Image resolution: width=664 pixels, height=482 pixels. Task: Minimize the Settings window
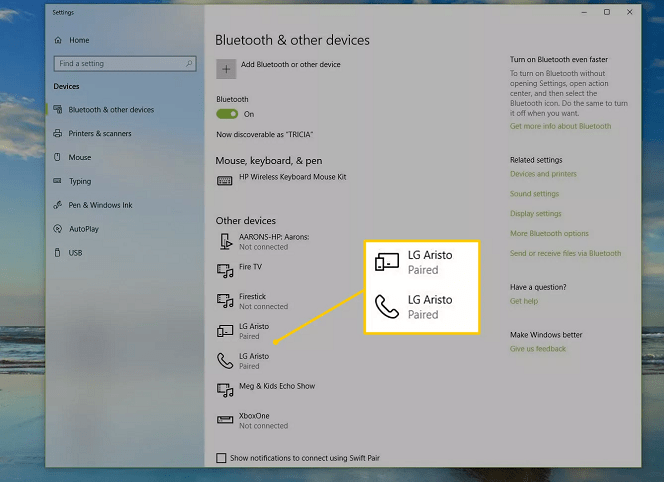[584, 12]
